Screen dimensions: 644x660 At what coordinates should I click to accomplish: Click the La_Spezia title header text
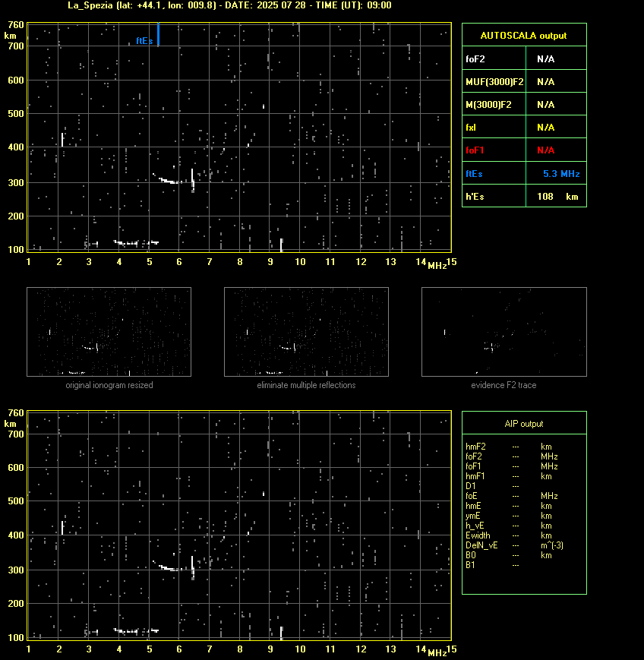229,5
